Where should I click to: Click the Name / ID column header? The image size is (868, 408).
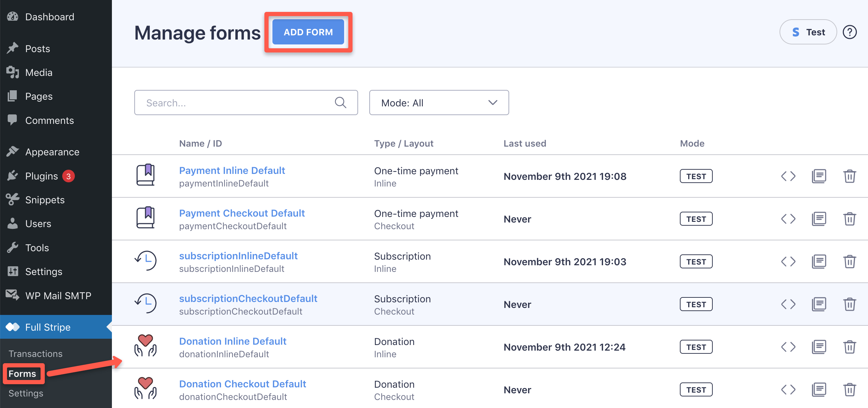pos(200,143)
